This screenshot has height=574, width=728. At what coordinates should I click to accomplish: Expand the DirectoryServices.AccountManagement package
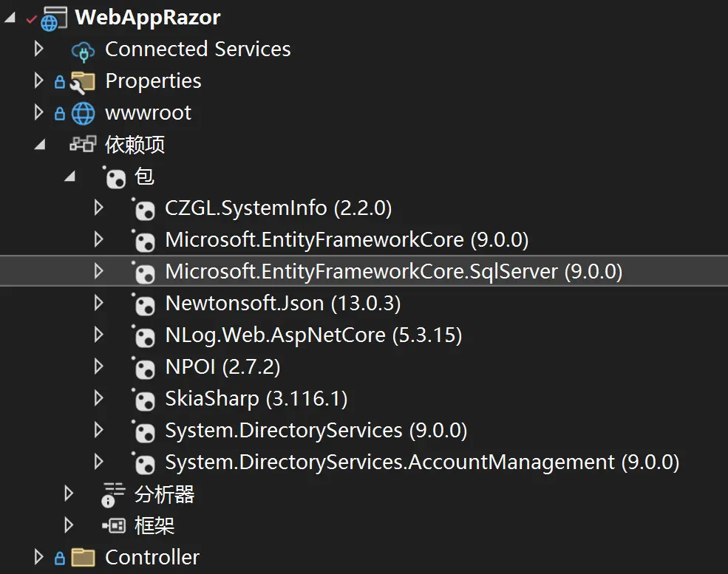[98, 462]
